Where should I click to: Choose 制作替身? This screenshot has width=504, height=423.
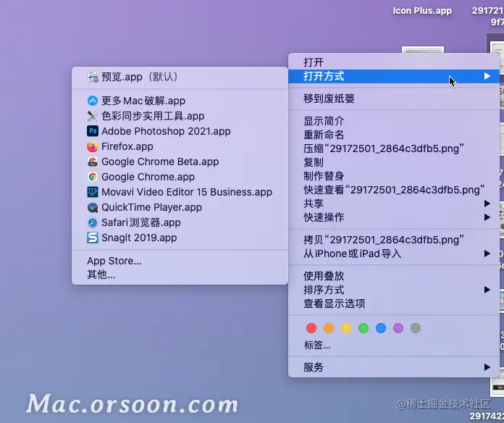tap(394, 176)
